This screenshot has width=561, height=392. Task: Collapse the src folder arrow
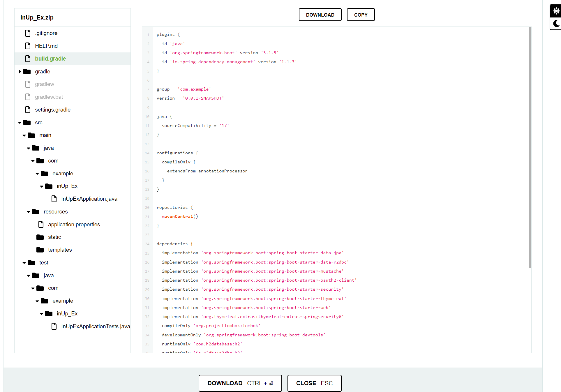coord(20,123)
